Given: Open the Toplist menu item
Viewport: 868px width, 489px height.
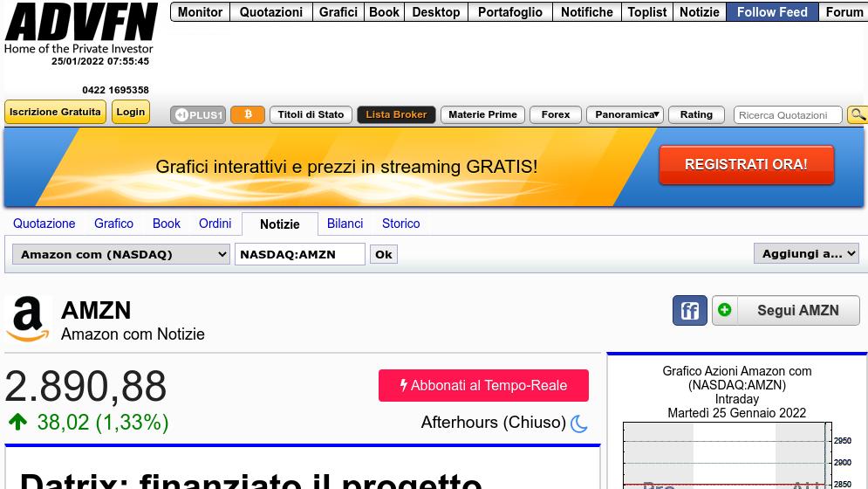Looking at the screenshot, I should (647, 11).
